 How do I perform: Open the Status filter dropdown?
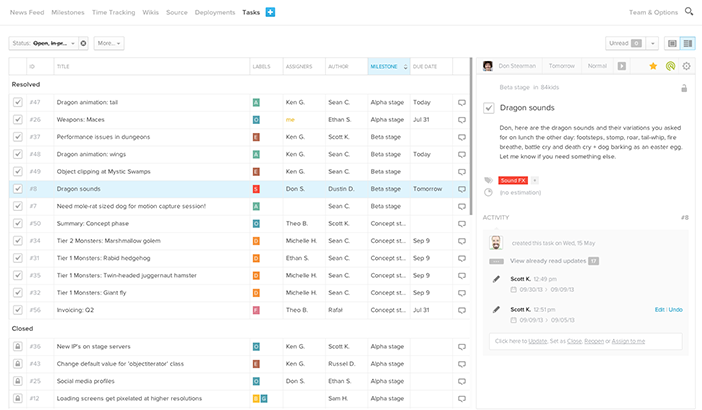pos(42,44)
